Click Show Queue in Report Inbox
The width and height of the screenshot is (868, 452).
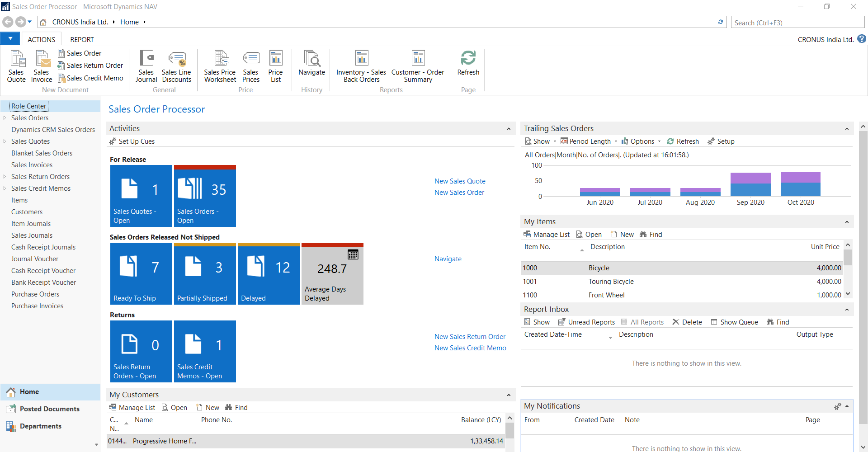[x=735, y=322]
